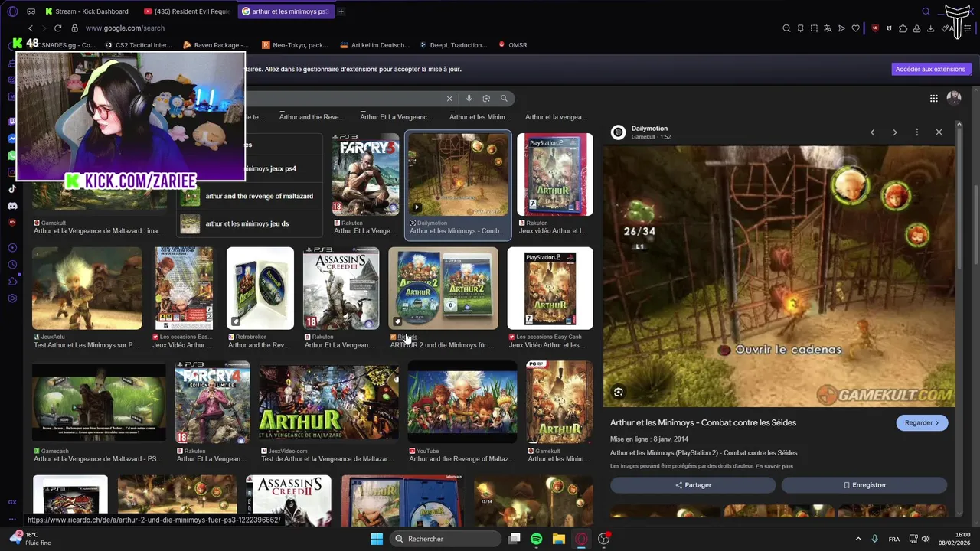Open Messenger in the sidebar
Screen dimensions: 980x551
pos(12,139)
